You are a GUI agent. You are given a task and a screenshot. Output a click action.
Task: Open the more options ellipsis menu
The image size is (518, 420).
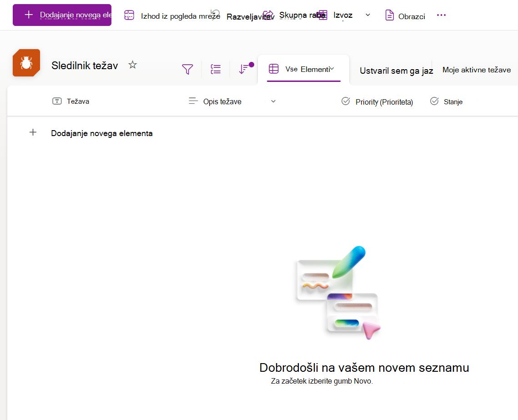441,15
